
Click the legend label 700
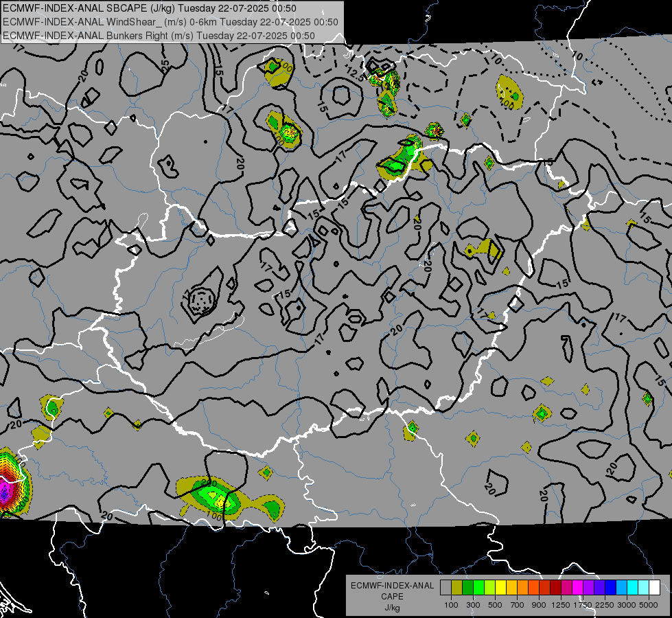tap(518, 605)
